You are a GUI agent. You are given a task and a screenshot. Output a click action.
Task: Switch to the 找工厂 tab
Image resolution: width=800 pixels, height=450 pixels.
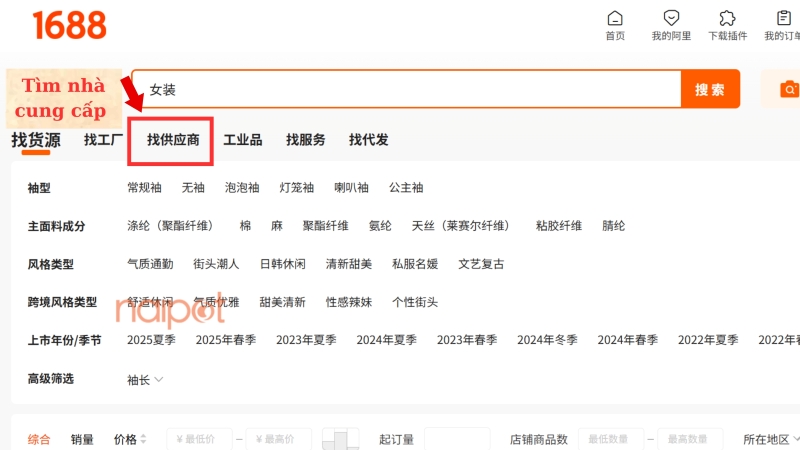(104, 140)
